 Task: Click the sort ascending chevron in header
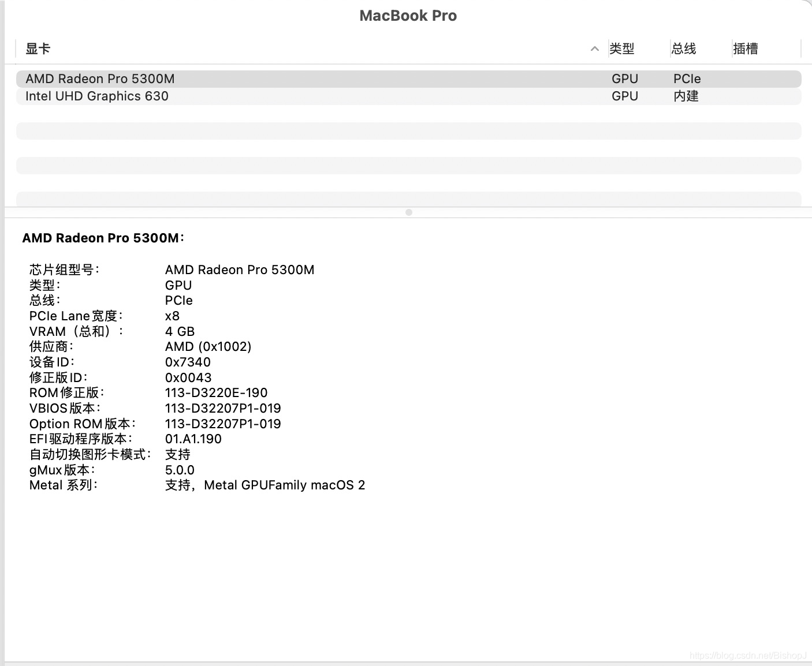tap(595, 49)
